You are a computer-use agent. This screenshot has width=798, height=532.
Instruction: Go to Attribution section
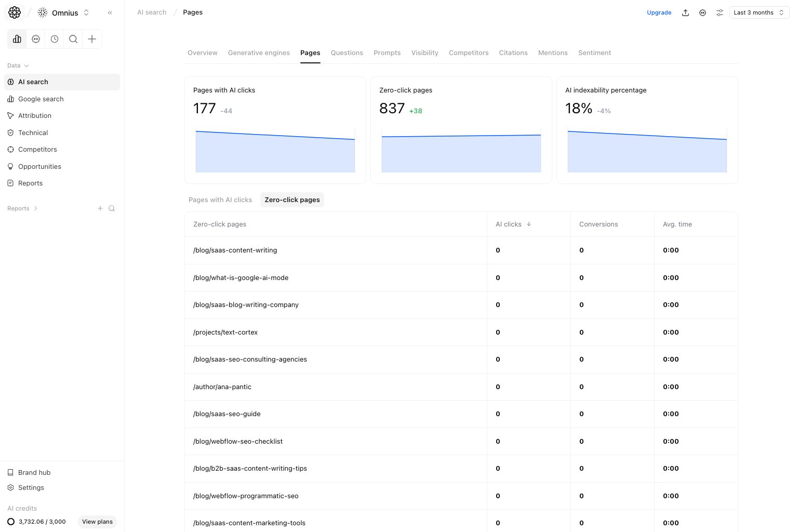pos(62,116)
